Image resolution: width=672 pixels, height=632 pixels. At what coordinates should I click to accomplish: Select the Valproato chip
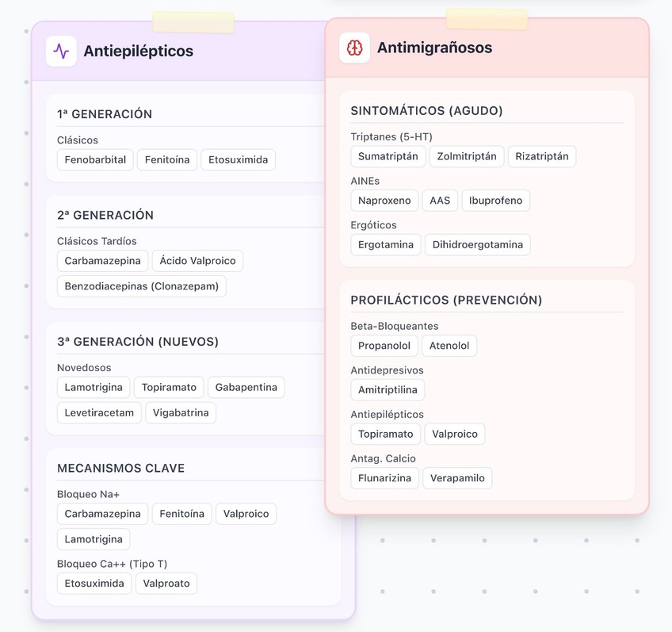coord(166,584)
